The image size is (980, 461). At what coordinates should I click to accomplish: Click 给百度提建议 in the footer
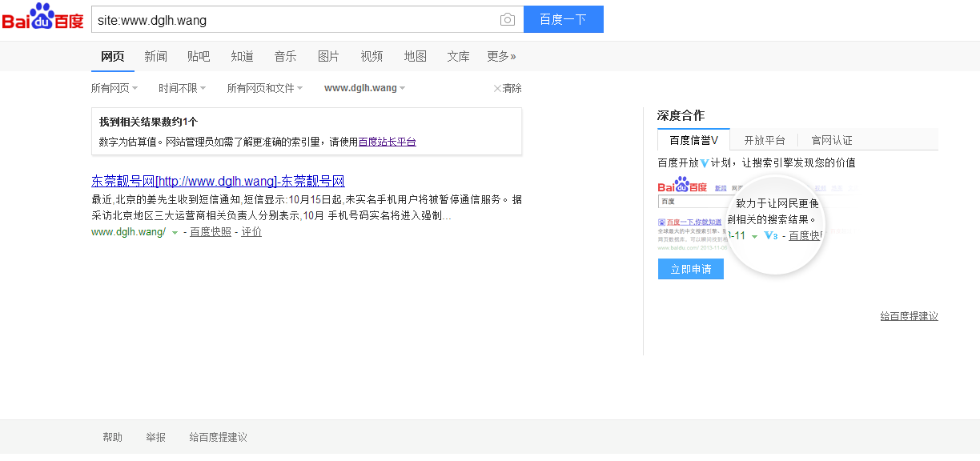pos(219,437)
